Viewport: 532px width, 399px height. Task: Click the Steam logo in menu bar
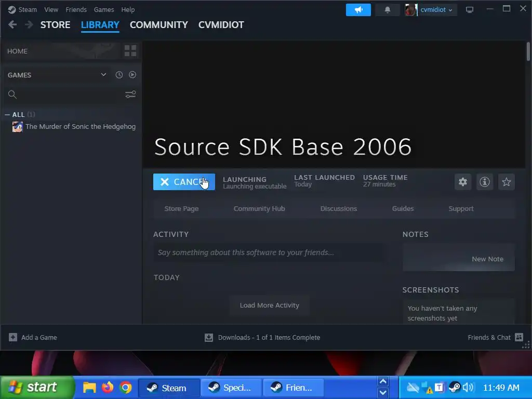(x=12, y=9)
